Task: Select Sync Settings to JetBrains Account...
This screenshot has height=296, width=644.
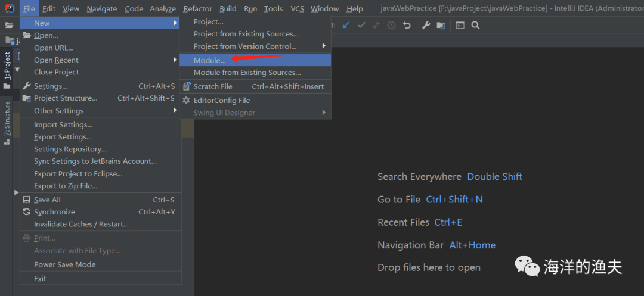Action: tap(101, 161)
